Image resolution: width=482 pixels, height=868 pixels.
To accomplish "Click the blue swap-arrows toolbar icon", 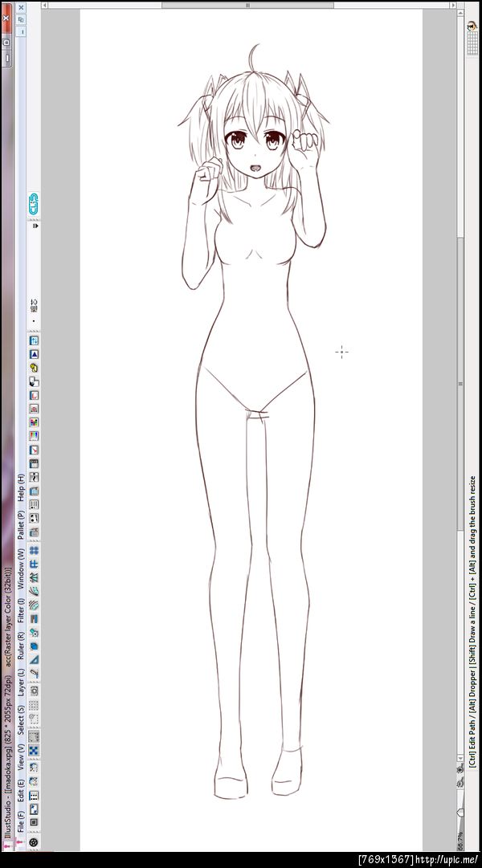I will [34, 340].
